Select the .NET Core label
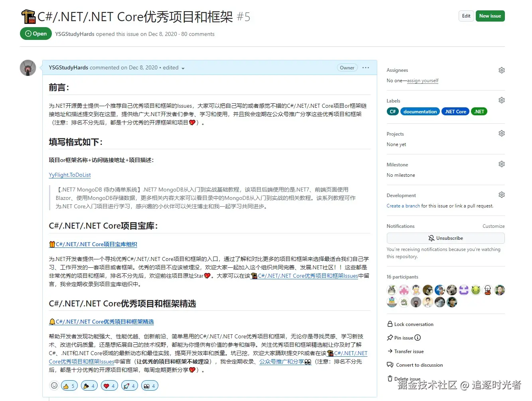The width and height of the screenshot is (532, 401). point(455,112)
